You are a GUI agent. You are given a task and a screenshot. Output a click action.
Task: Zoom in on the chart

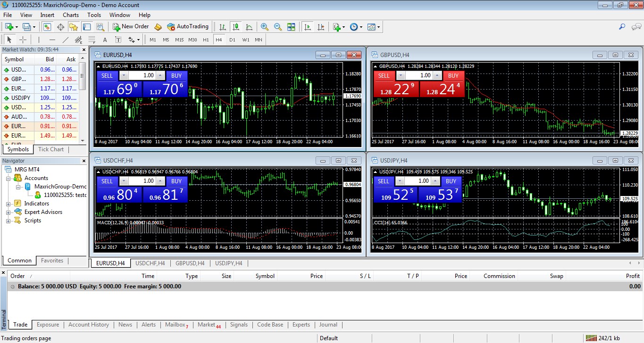click(265, 27)
